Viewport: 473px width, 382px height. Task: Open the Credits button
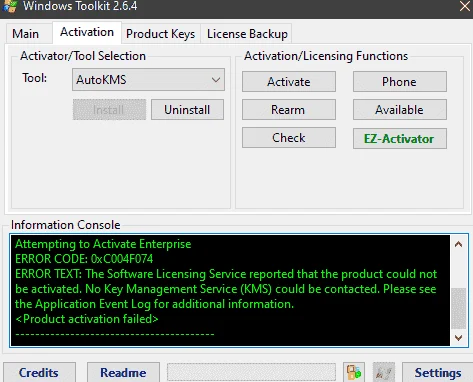[39, 372]
